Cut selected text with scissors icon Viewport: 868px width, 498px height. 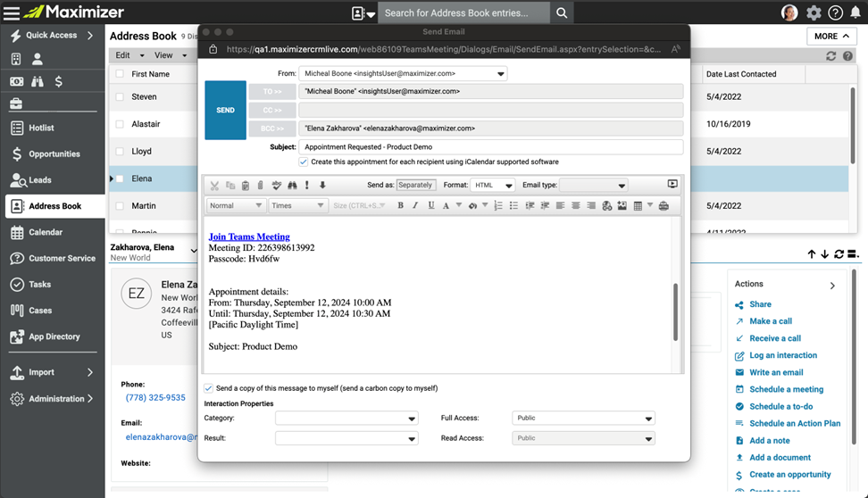215,186
